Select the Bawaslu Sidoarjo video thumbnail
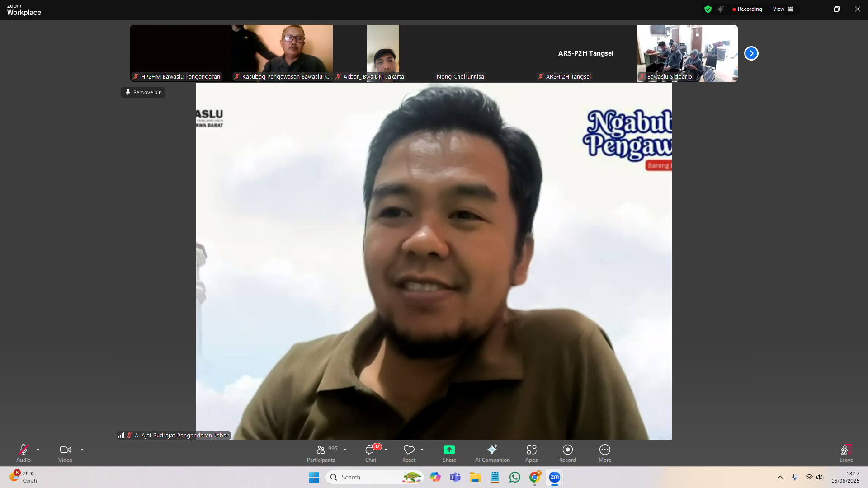 tap(687, 53)
